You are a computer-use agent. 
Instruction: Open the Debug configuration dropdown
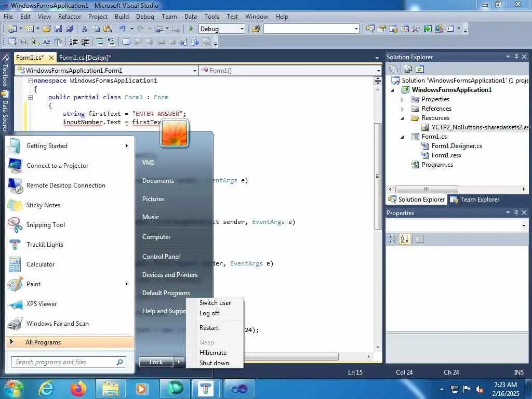[242, 29]
